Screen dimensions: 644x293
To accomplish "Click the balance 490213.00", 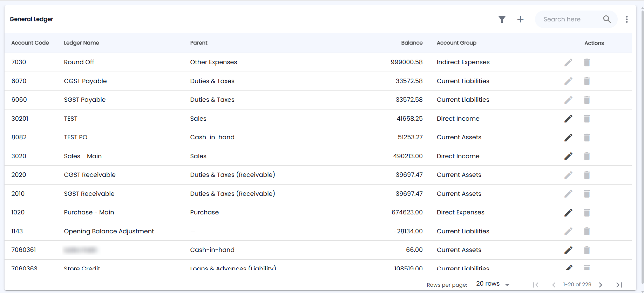I will coord(408,156).
